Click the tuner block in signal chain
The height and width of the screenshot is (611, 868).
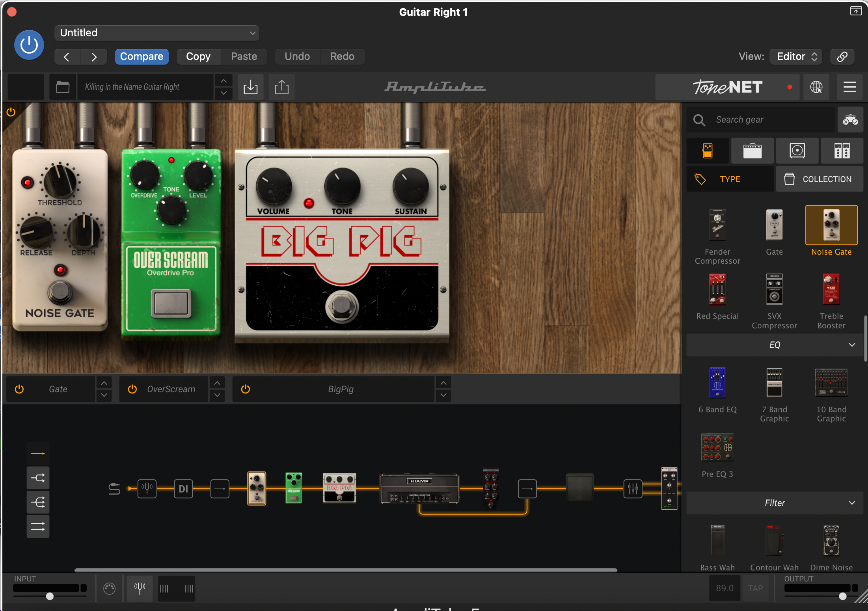(147, 489)
